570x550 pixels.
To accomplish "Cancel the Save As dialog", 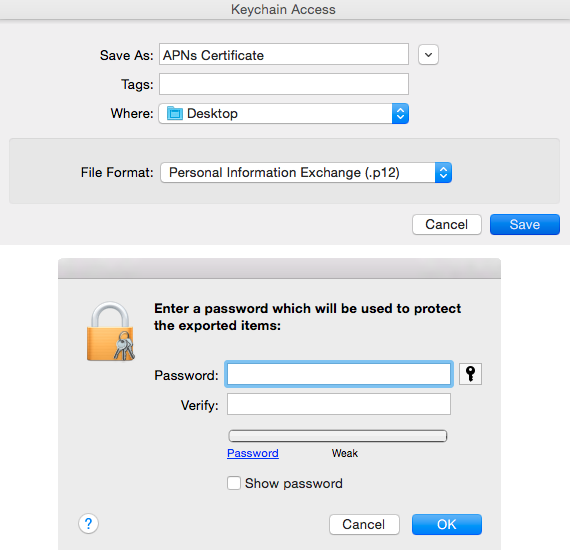I will point(447,224).
